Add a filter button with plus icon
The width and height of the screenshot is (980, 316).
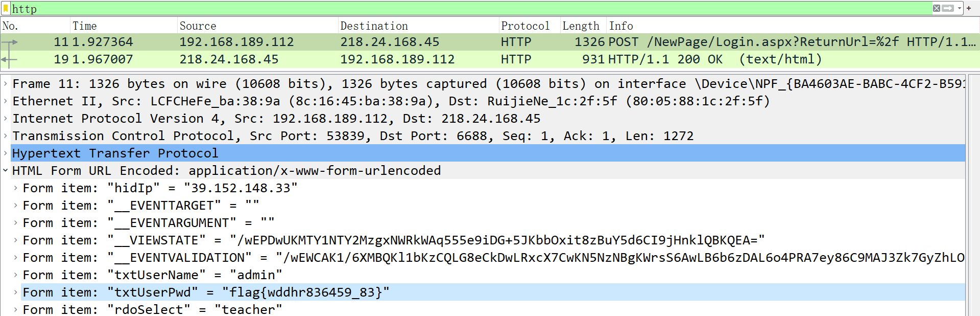[x=969, y=8]
